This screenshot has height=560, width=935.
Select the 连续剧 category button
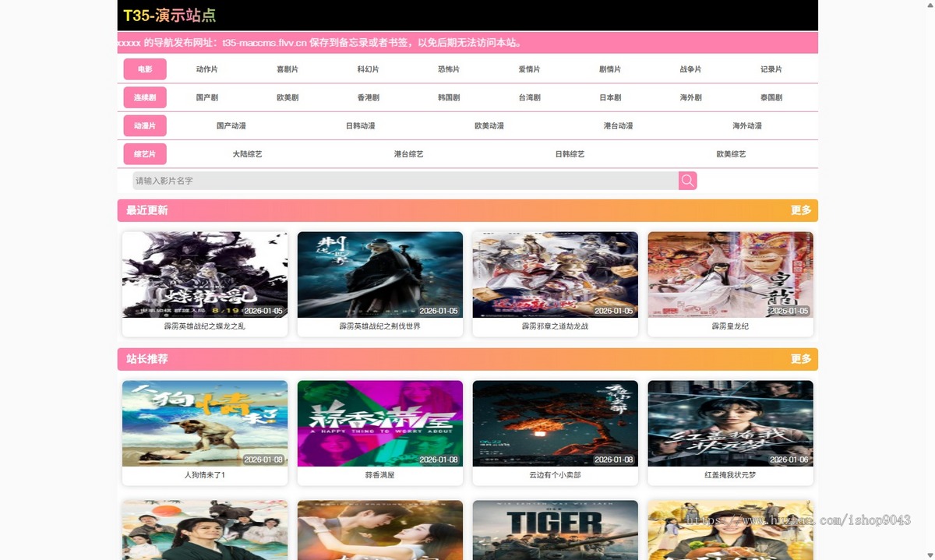click(145, 97)
